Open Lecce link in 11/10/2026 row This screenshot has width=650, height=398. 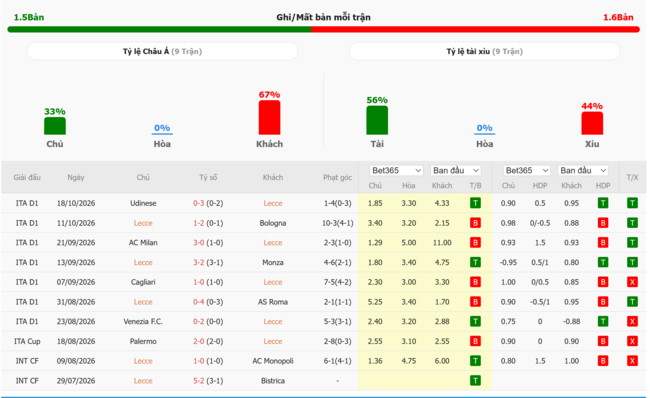[x=143, y=223]
